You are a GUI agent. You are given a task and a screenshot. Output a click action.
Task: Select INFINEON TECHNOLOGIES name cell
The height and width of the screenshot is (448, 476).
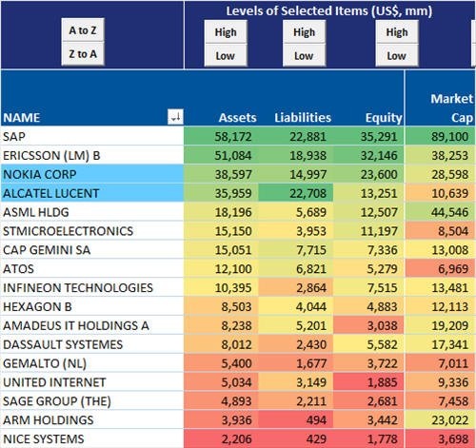click(x=92, y=287)
